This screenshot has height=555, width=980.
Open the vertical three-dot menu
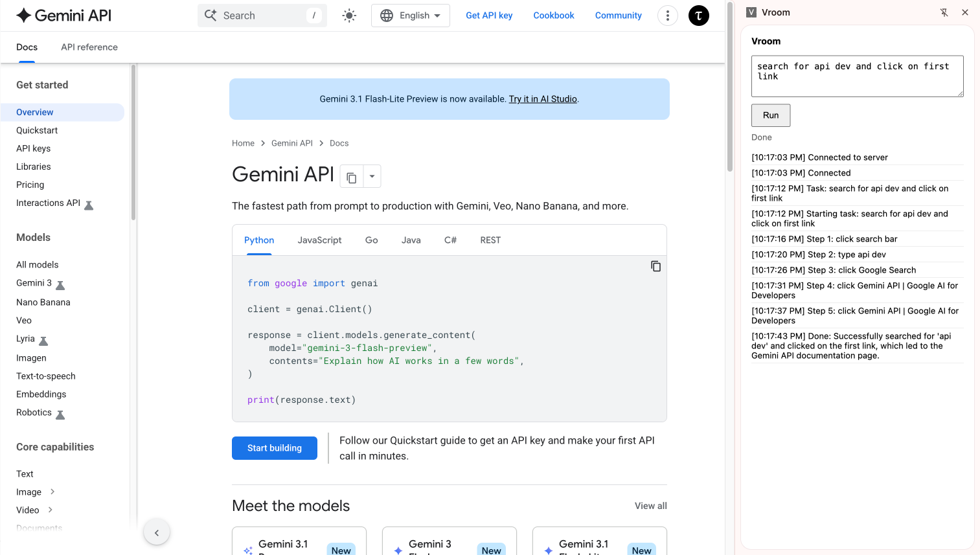(667, 16)
